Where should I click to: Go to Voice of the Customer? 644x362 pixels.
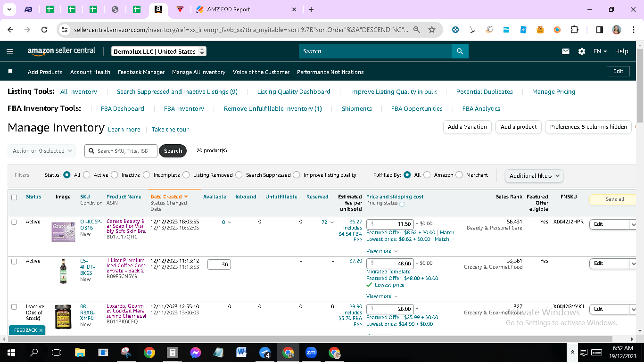[x=261, y=72]
